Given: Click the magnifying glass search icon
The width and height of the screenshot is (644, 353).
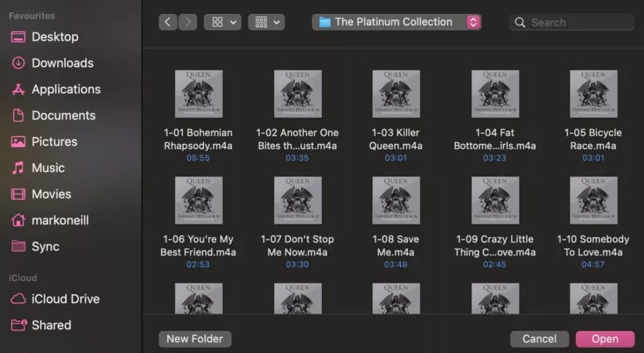Looking at the screenshot, I should click(x=520, y=22).
